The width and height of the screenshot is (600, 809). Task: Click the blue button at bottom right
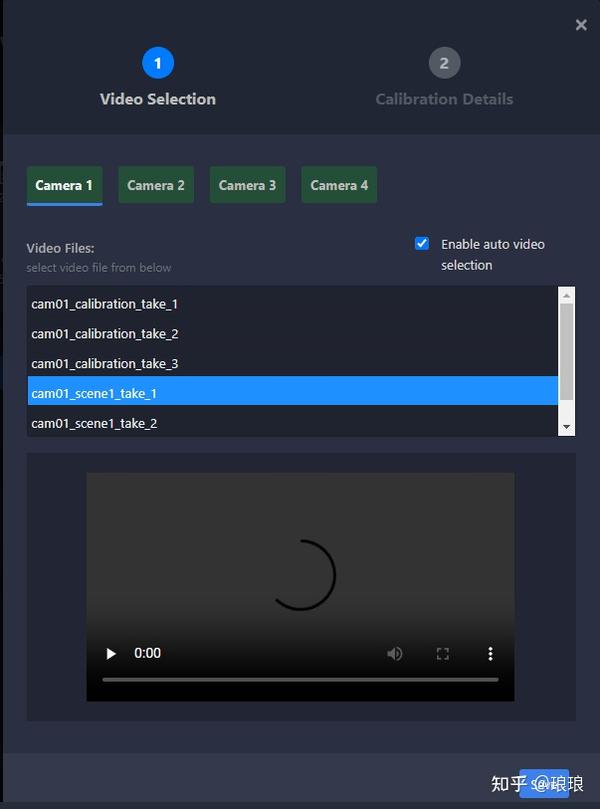(544, 783)
